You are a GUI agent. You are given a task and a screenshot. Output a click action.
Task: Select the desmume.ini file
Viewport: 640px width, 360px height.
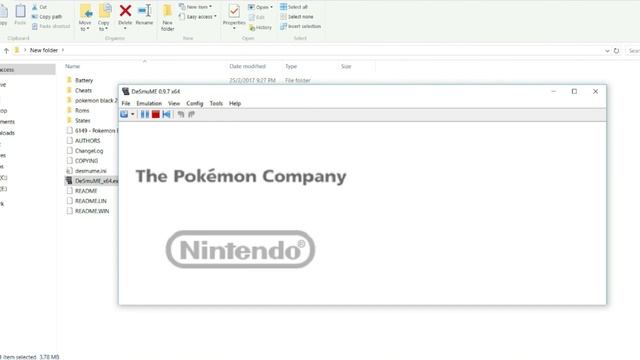(x=91, y=171)
